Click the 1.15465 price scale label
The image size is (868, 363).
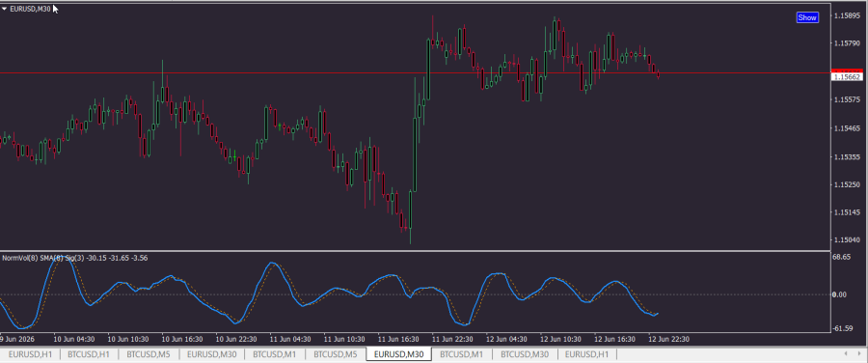coord(848,128)
